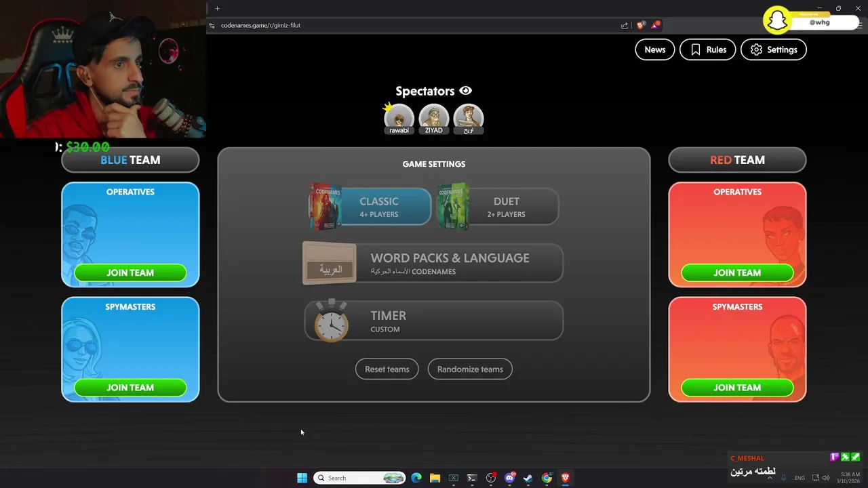The width and height of the screenshot is (868, 488).
Task: Open Brave Rewards triangle icon
Action: [x=655, y=25]
